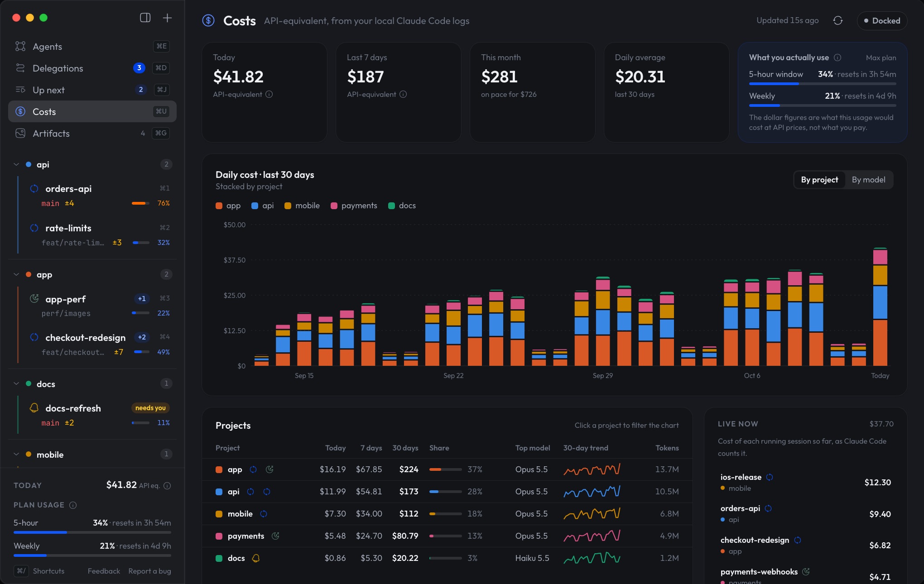Click the refresh icon near Updated 15s ago
Screen dimensions: 924x584
838,20
